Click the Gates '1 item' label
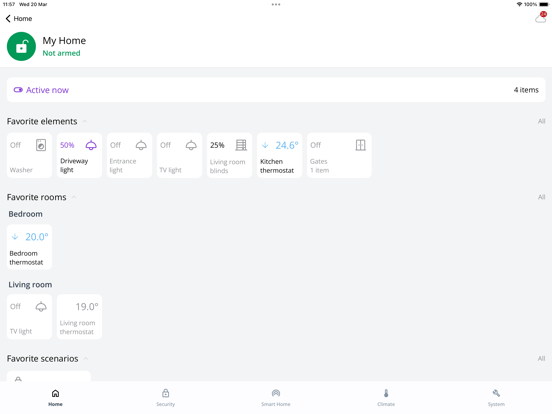The width and height of the screenshot is (552, 414). (320, 170)
